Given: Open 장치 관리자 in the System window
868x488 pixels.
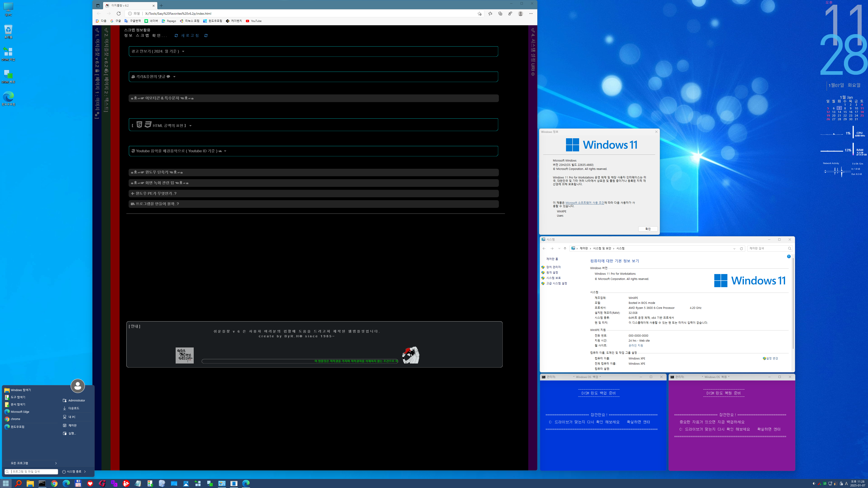Looking at the screenshot, I should tap(553, 267).
